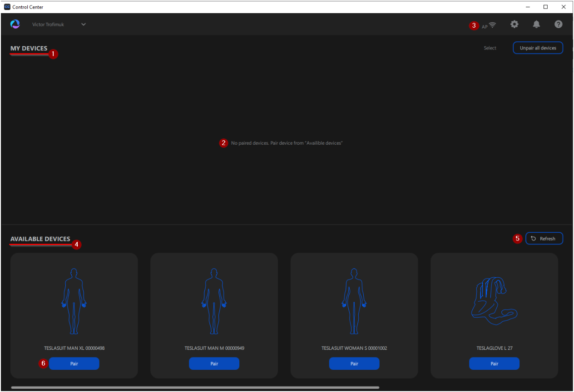Open help question mark icon
The height and width of the screenshot is (392, 574).
(x=559, y=24)
